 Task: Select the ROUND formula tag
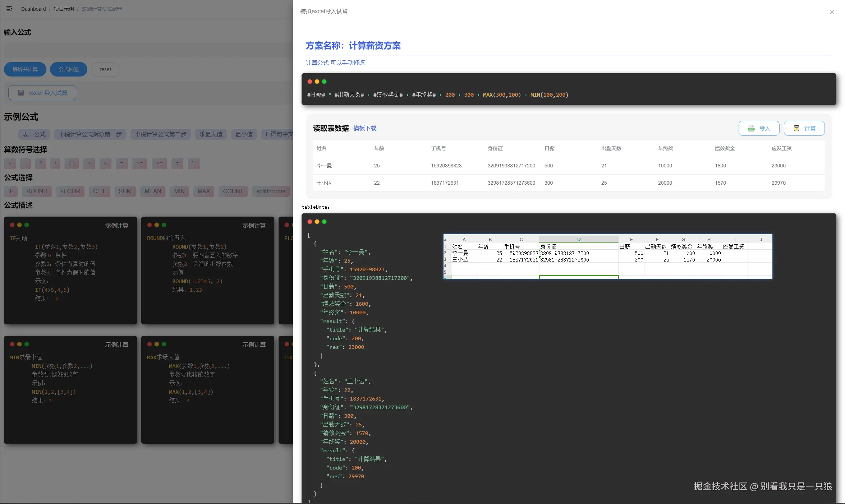[x=37, y=191]
